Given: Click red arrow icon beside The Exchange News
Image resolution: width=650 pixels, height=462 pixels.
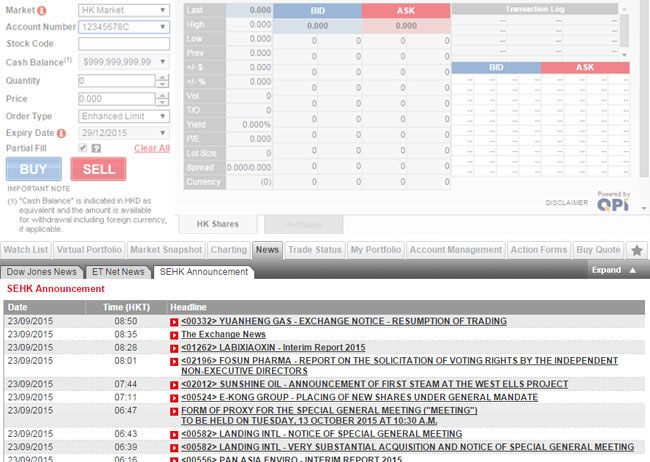Looking at the screenshot, I should point(174,335).
